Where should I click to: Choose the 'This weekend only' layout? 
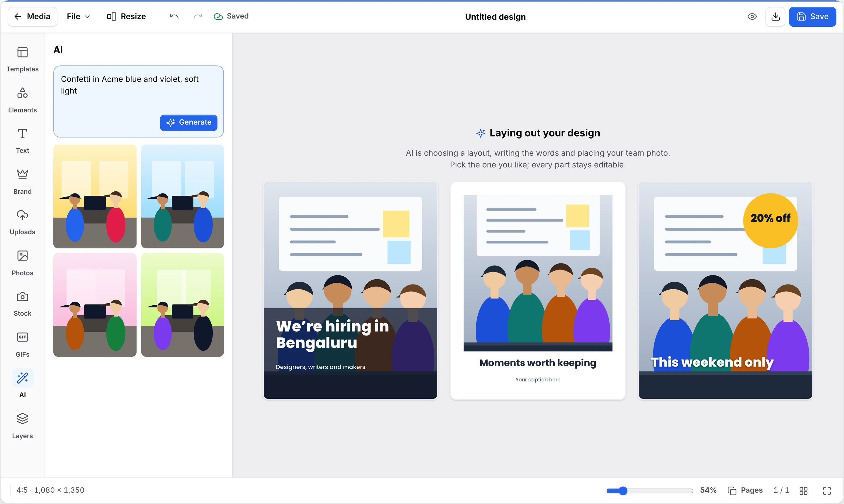point(726,291)
